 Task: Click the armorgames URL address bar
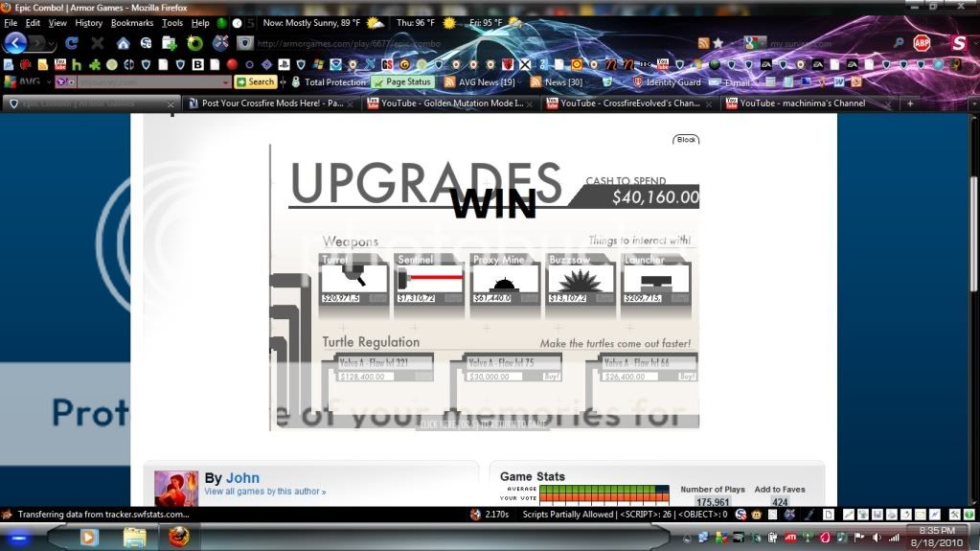tap(469, 43)
